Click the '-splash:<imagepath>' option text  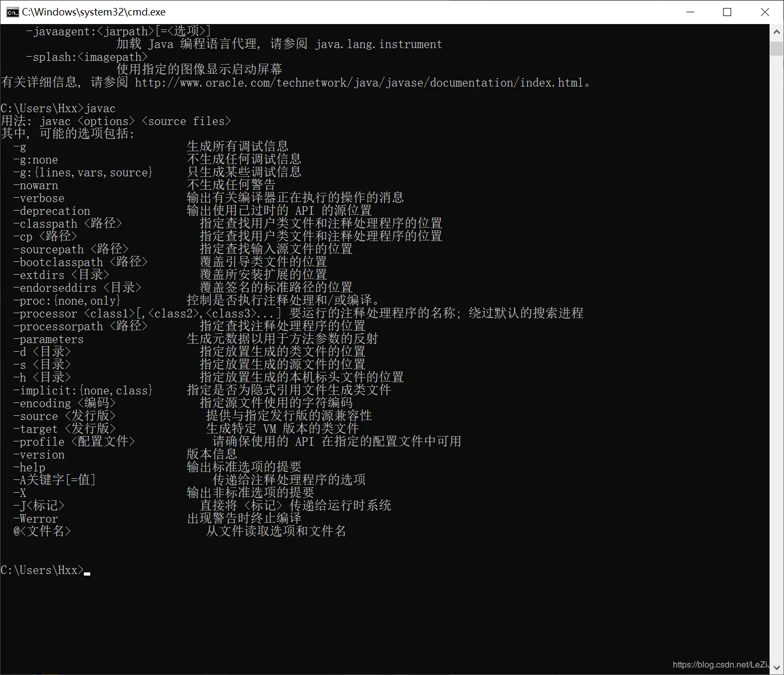(87, 57)
